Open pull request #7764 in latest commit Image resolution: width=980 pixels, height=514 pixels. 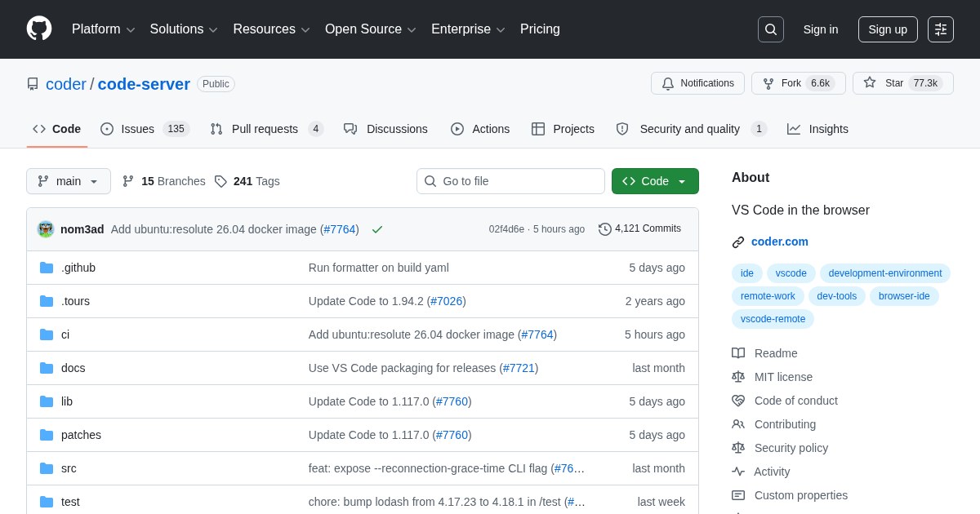coord(340,229)
